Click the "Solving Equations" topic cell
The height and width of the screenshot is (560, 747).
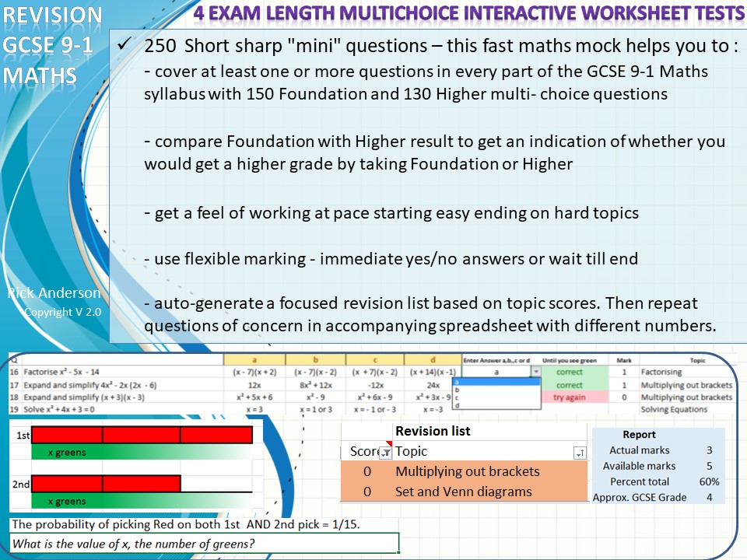click(674, 409)
